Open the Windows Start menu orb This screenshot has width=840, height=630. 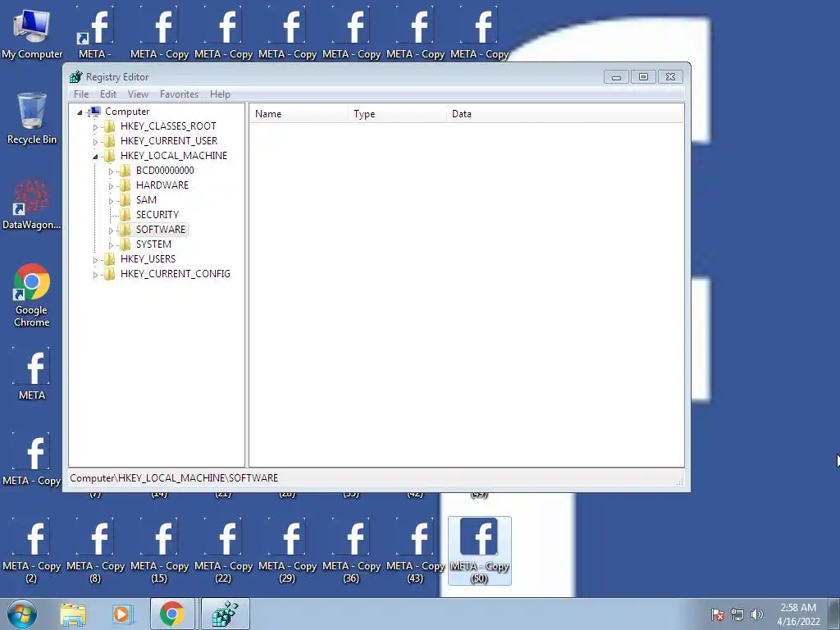[22, 614]
